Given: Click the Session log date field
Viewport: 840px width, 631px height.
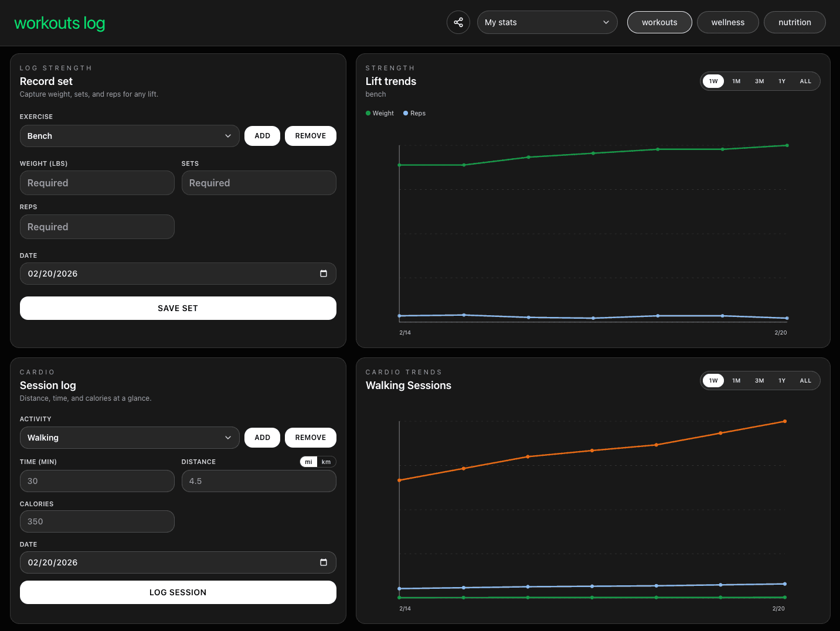Looking at the screenshot, I should click(178, 562).
